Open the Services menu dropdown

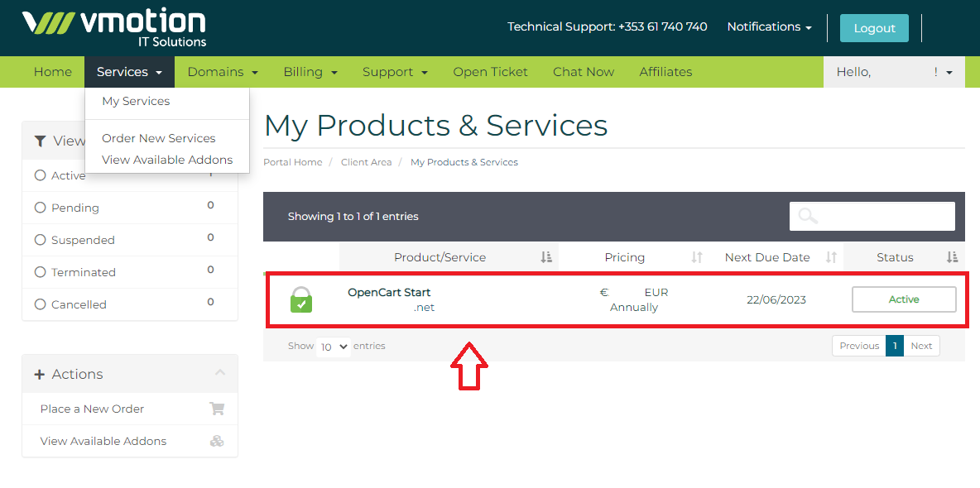(129, 72)
